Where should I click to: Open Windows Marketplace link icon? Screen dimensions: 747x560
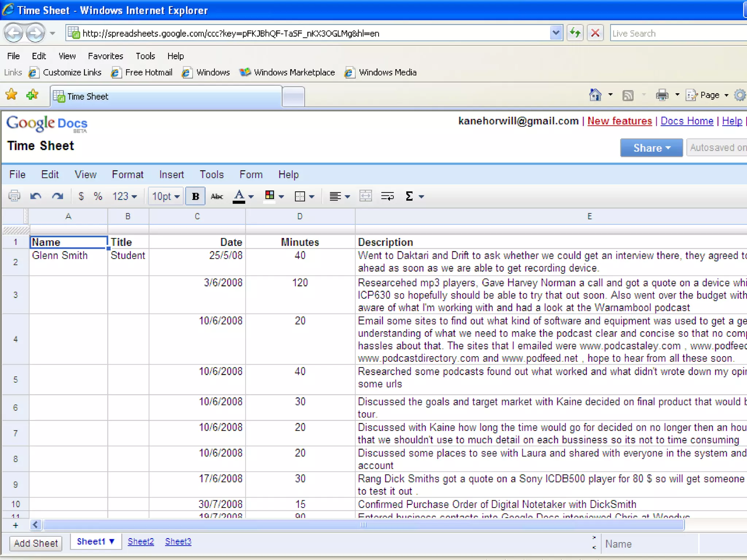point(245,72)
